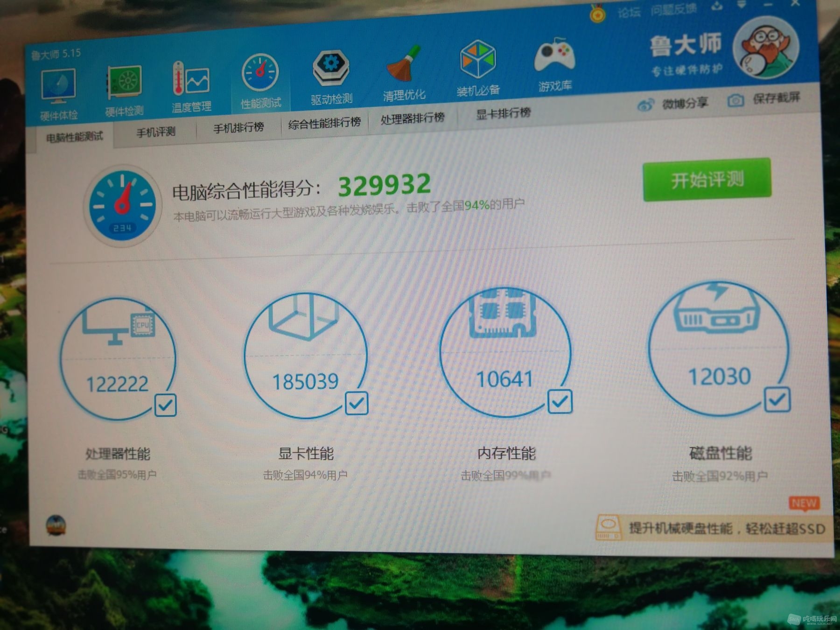The image size is (840, 630).
Task: Click the overall score 329932
Action: (x=384, y=185)
